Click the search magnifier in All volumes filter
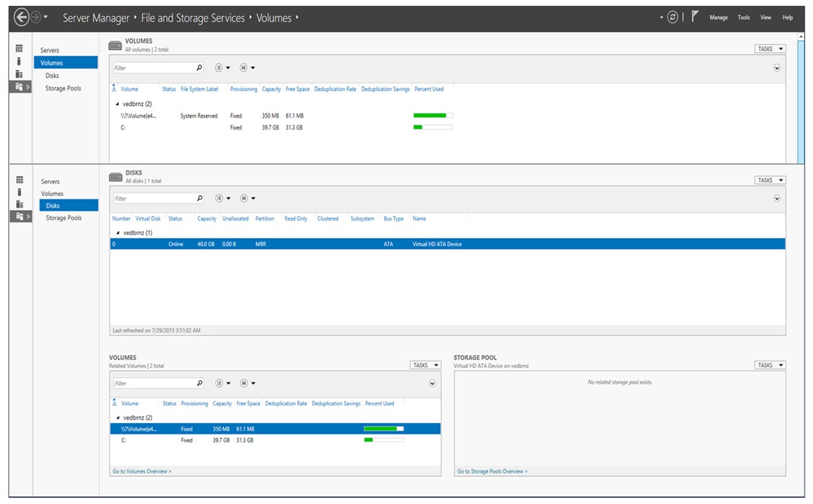Screen dimensions: 813x504 (x=199, y=67)
